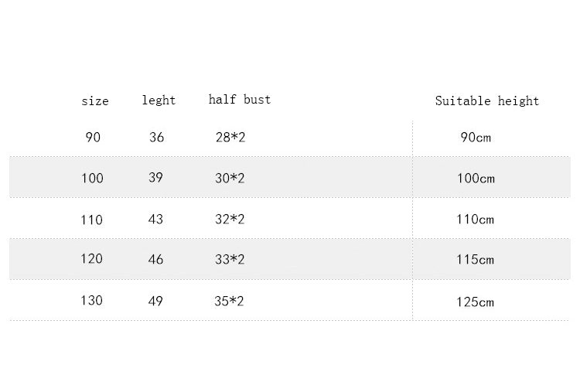Select the 125cm suitable height cell
The image size is (580, 392).
click(475, 302)
